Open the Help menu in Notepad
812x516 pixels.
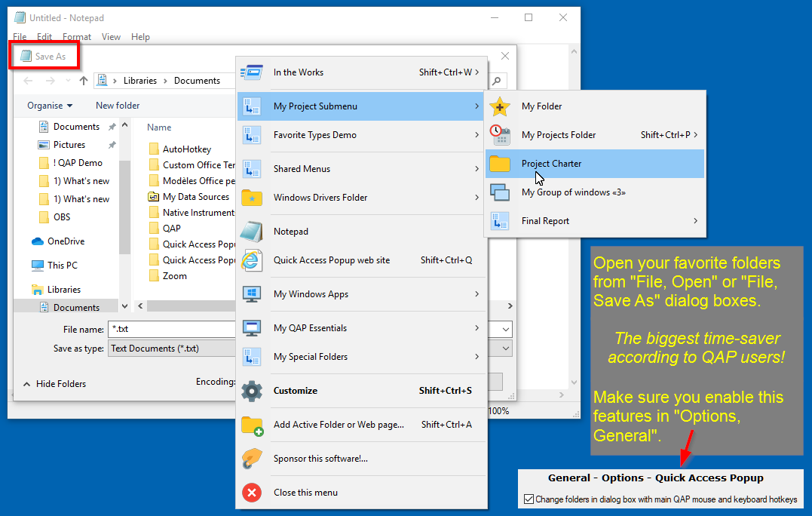coord(140,37)
